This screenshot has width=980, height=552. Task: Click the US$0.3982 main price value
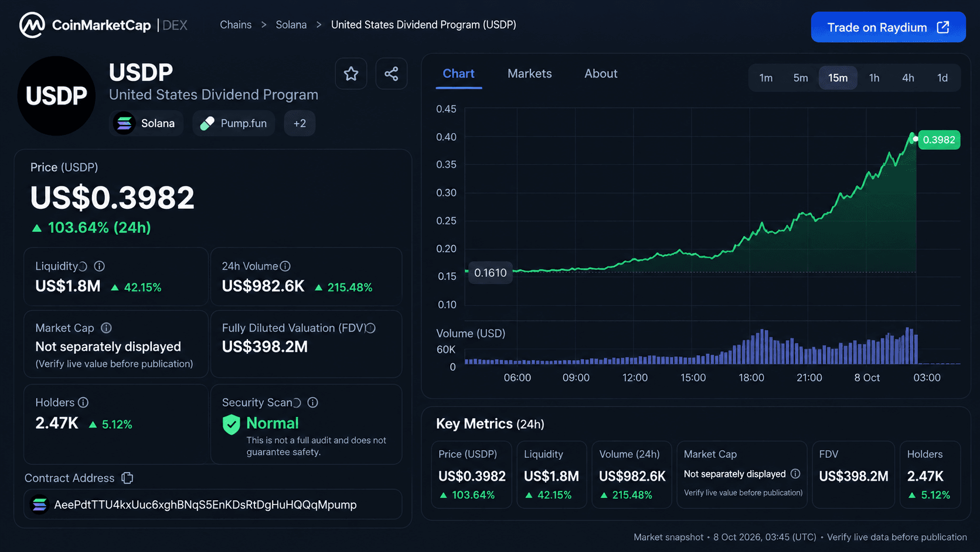[112, 198]
